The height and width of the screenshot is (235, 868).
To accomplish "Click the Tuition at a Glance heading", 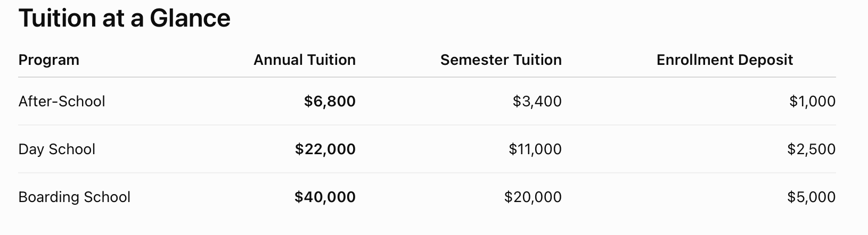I will point(125,18).
